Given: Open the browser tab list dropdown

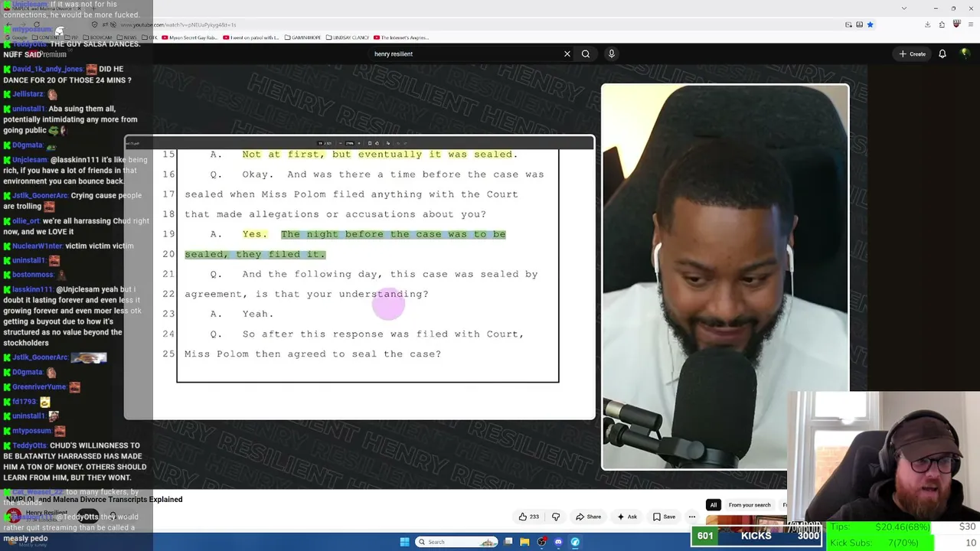Looking at the screenshot, I should [x=904, y=8].
